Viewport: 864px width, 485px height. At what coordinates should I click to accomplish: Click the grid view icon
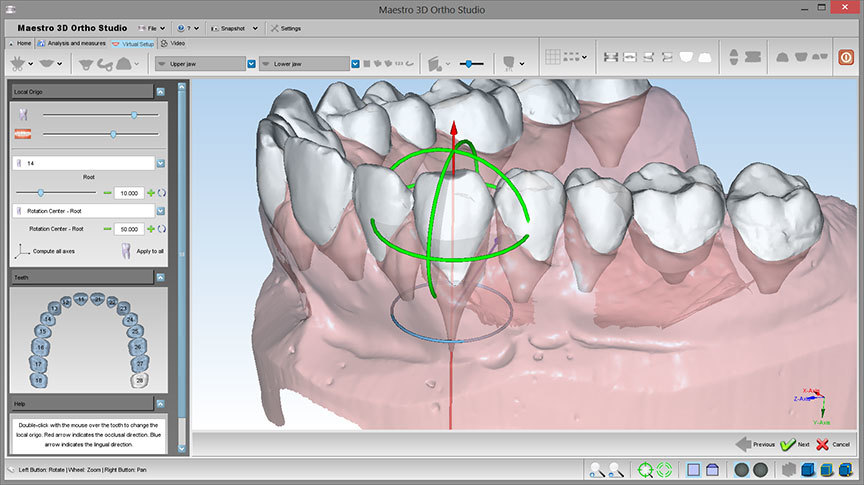(x=553, y=57)
